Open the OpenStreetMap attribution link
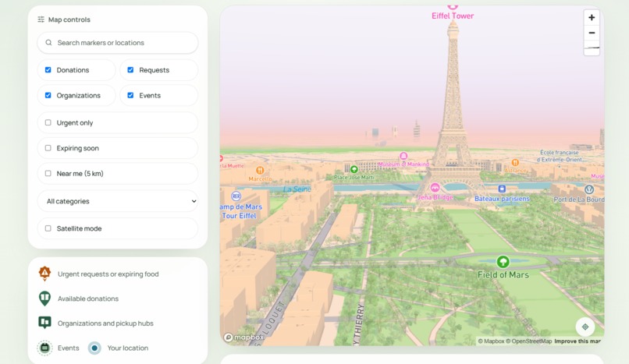Image resolution: width=629 pixels, height=364 pixels. click(x=528, y=341)
